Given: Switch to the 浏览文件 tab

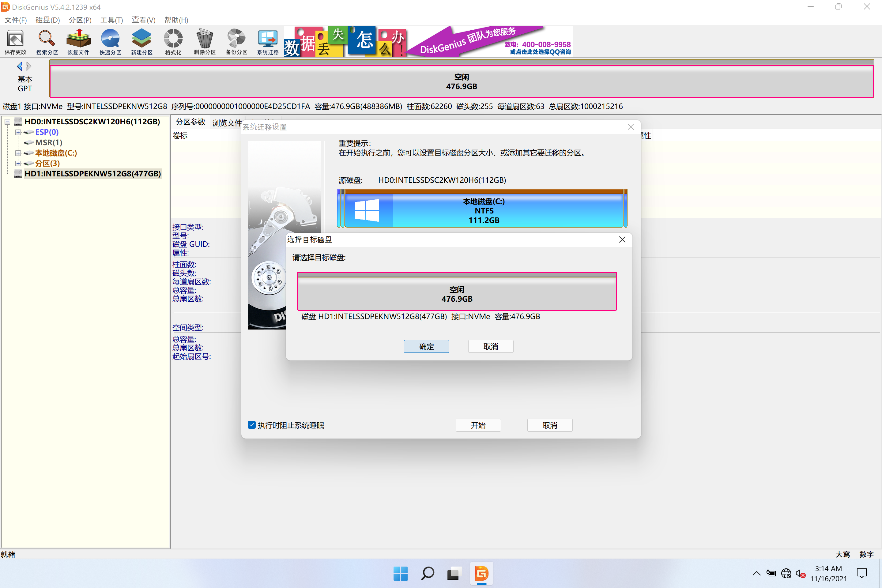Looking at the screenshot, I should coord(227,123).
